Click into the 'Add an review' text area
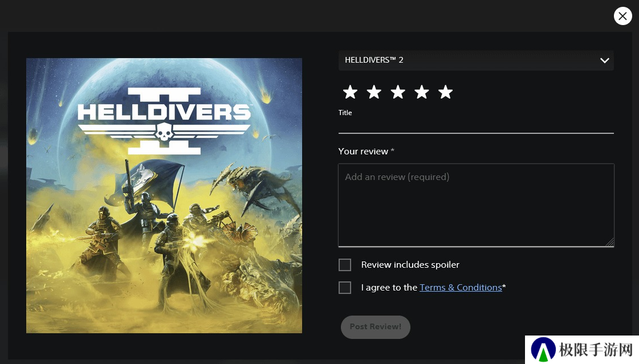Screen dimensions: 639x364 click(476, 205)
